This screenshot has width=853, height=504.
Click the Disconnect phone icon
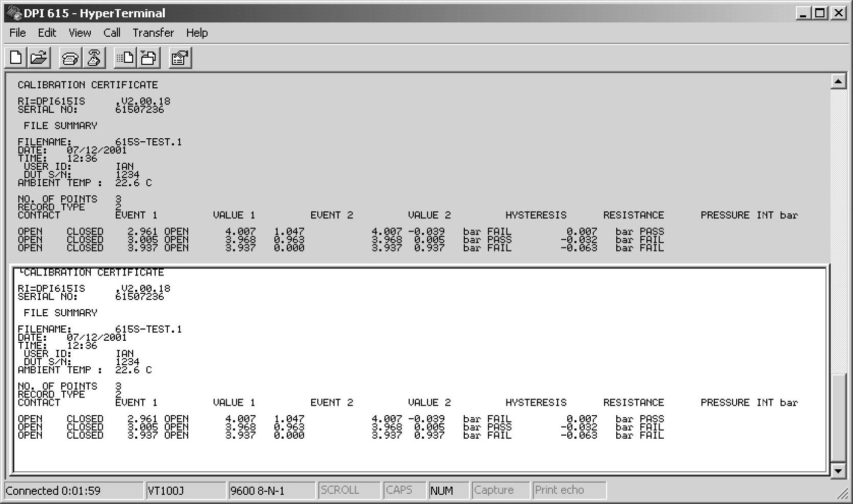[94, 58]
